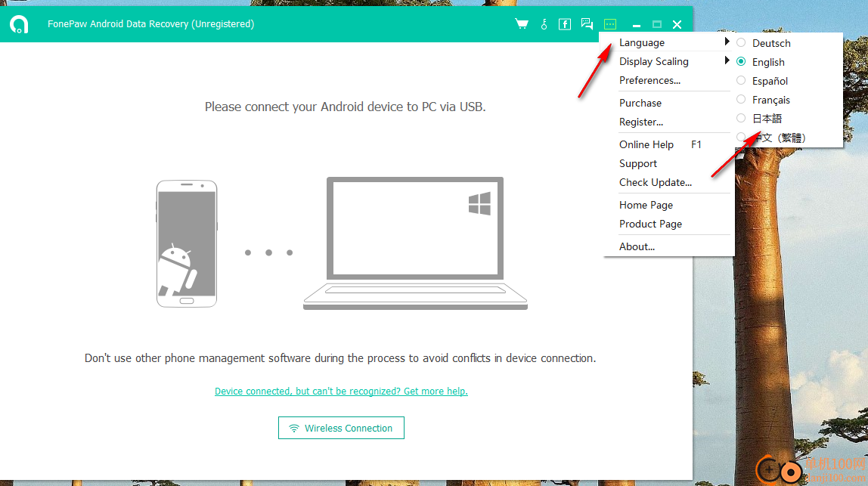Select the Deutsch language radio button
Image resolution: width=868 pixels, height=486 pixels.
pos(741,42)
